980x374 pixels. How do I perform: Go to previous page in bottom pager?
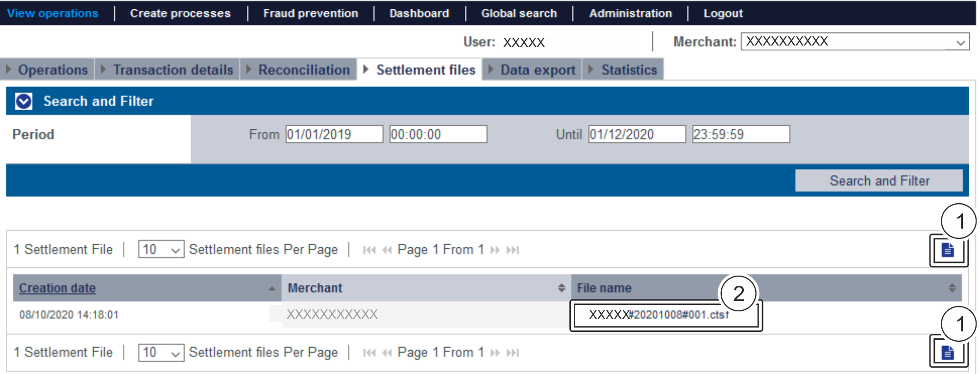(x=387, y=353)
